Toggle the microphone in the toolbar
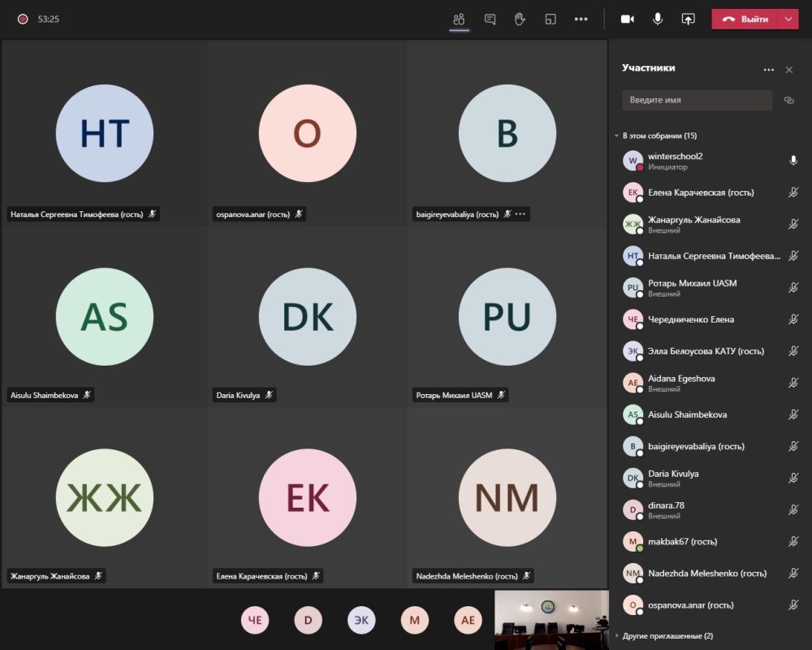 click(x=657, y=19)
